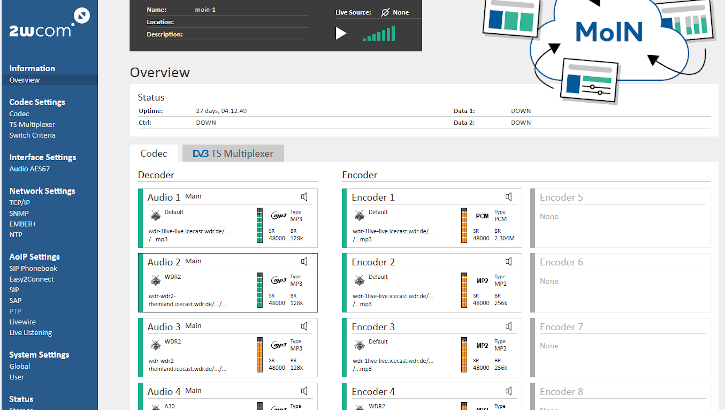The image size is (725, 410).
Task: Open SNMP settings
Action: click(x=19, y=214)
